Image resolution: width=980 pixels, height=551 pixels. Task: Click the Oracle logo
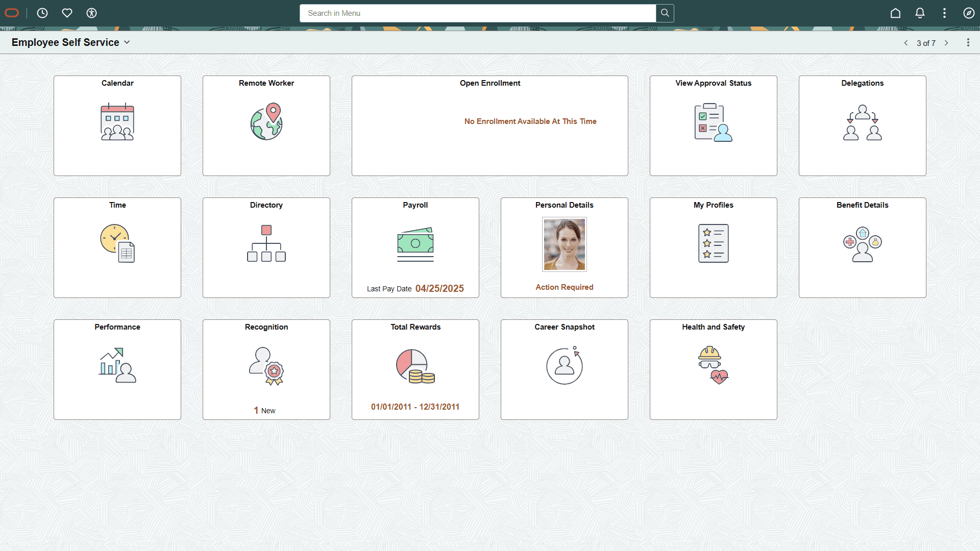pyautogui.click(x=11, y=13)
